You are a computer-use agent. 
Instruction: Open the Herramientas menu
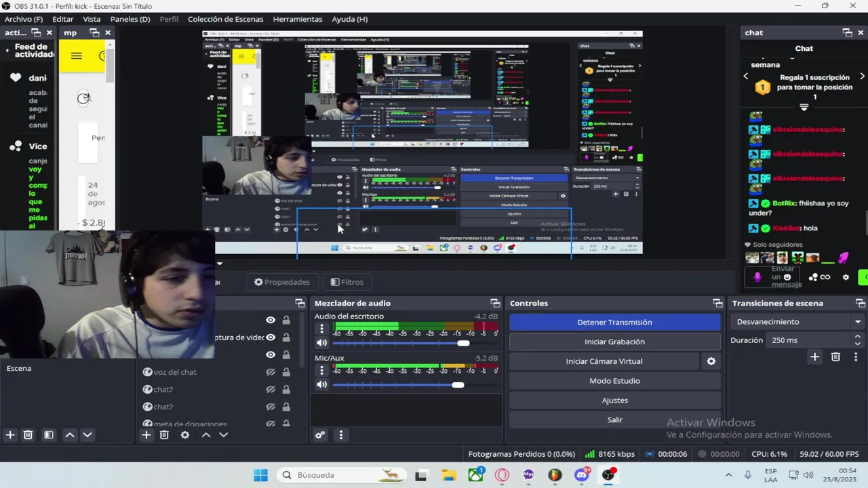click(298, 19)
